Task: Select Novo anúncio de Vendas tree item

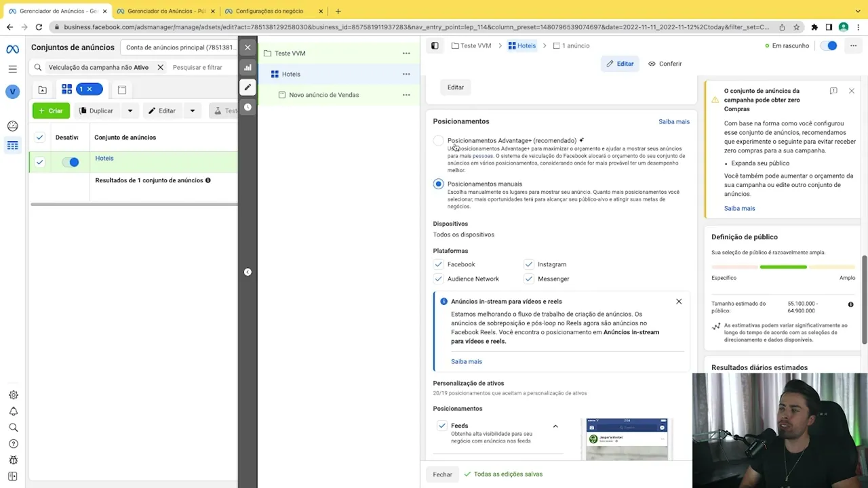Action: coord(324,95)
